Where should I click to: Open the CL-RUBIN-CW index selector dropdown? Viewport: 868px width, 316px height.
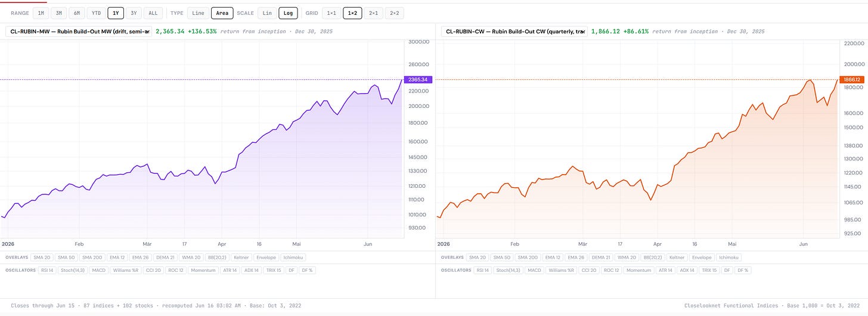pos(513,31)
